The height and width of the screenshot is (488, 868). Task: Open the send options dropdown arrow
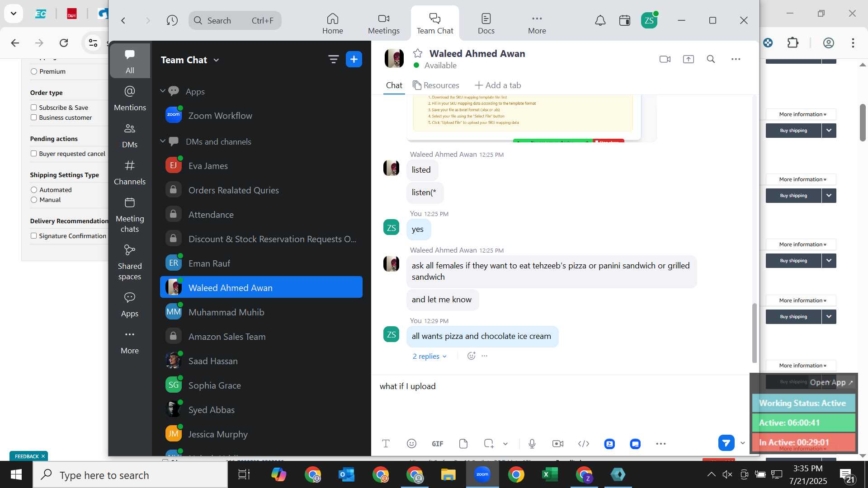[x=742, y=443]
